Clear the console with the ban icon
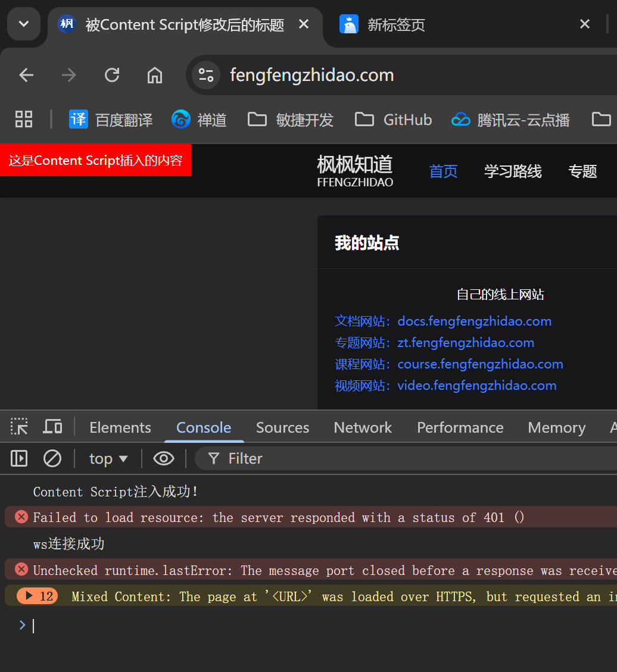Image resolution: width=617 pixels, height=672 pixels. [x=52, y=458]
